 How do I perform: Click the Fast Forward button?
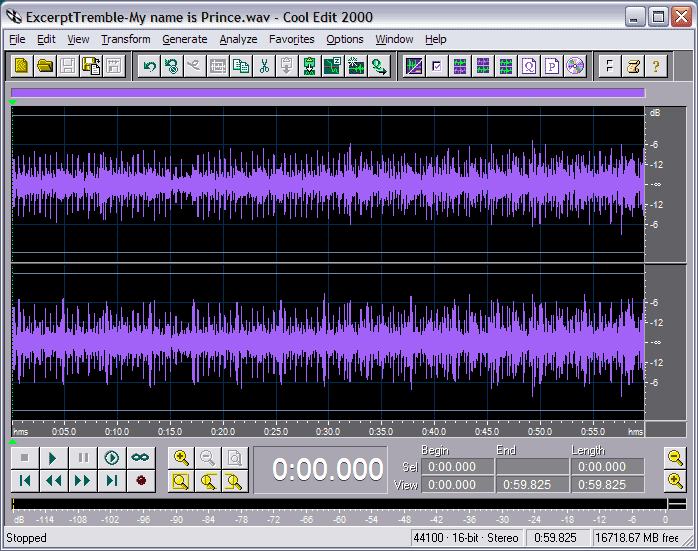(83, 481)
